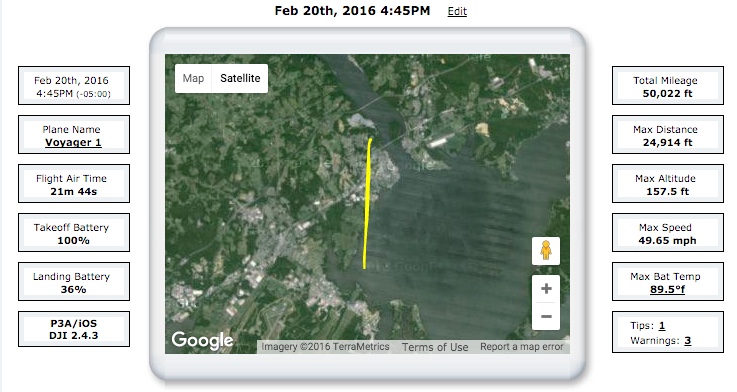Image resolution: width=737 pixels, height=392 pixels.
Task: Open the Voyager 1 plane name link
Action: tap(73, 142)
